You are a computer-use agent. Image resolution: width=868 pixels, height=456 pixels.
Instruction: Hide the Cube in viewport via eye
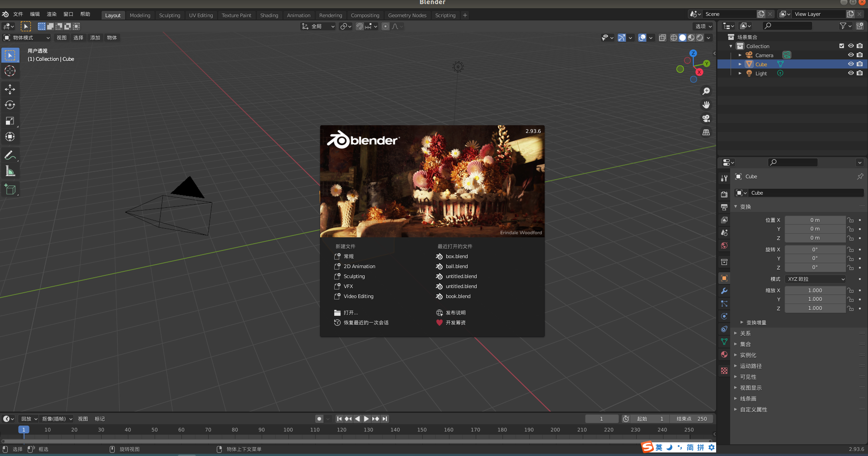tap(851, 64)
